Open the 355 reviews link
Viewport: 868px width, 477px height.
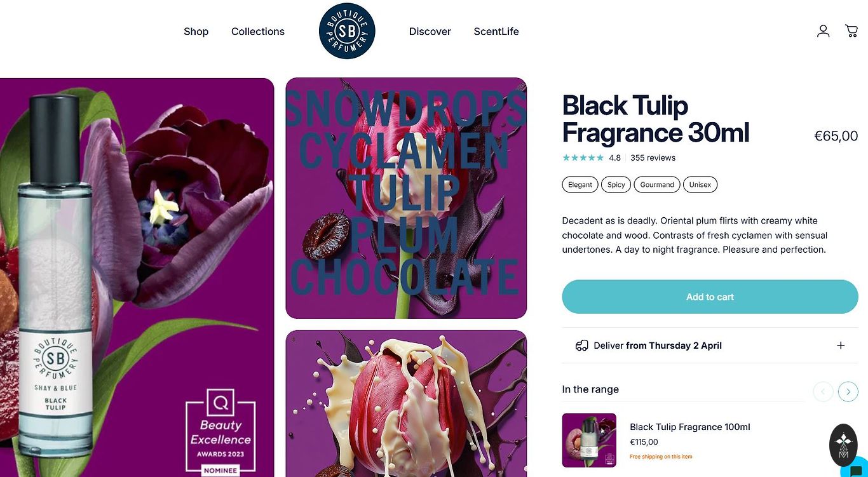click(653, 158)
